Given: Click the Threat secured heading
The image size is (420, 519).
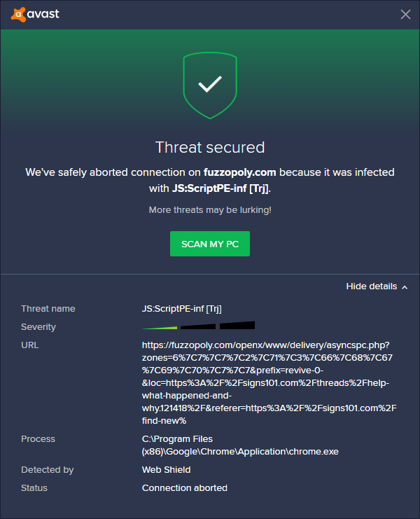Looking at the screenshot, I should pyautogui.click(x=210, y=147).
